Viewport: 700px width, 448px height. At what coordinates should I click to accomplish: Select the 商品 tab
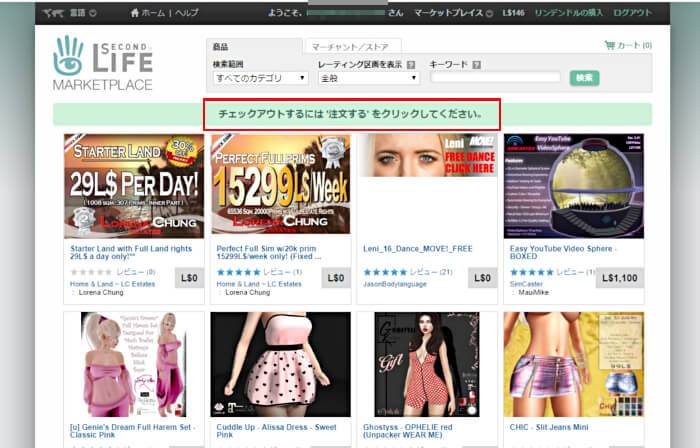(x=254, y=47)
